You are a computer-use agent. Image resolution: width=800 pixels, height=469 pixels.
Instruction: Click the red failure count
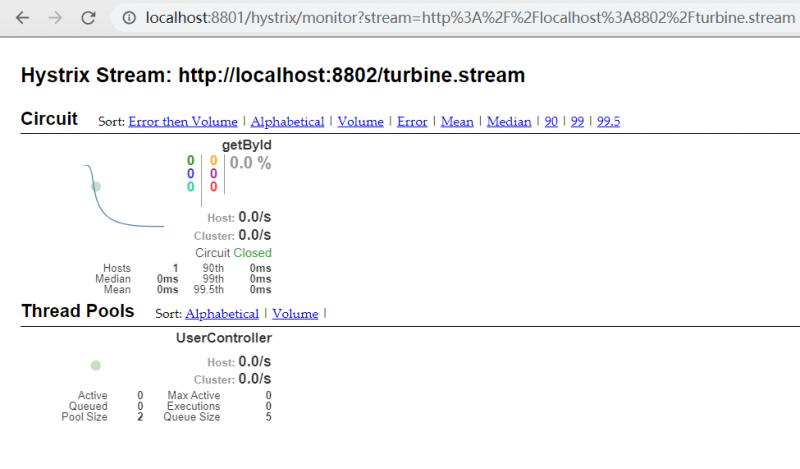(x=213, y=187)
